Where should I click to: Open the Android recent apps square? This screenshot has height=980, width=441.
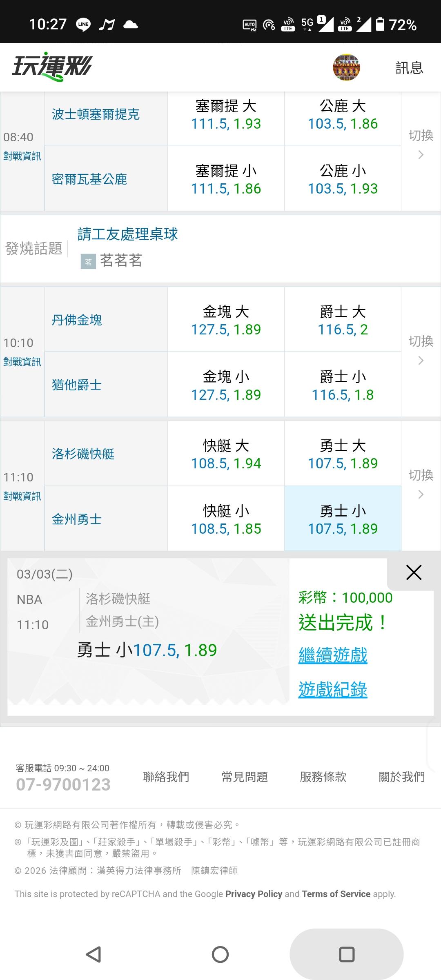(347, 954)
